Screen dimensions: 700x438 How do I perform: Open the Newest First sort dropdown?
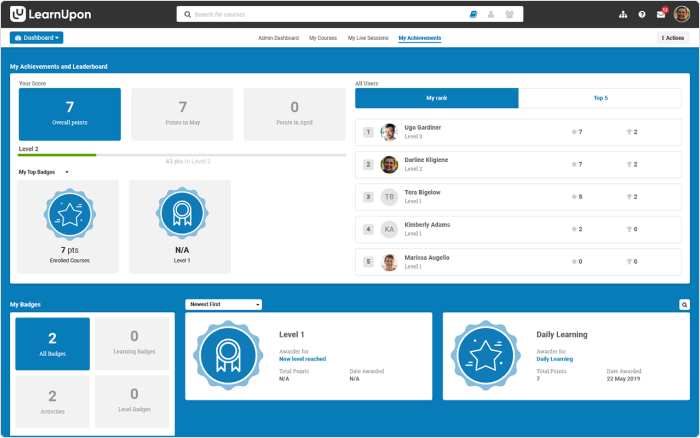pos(223,304)
